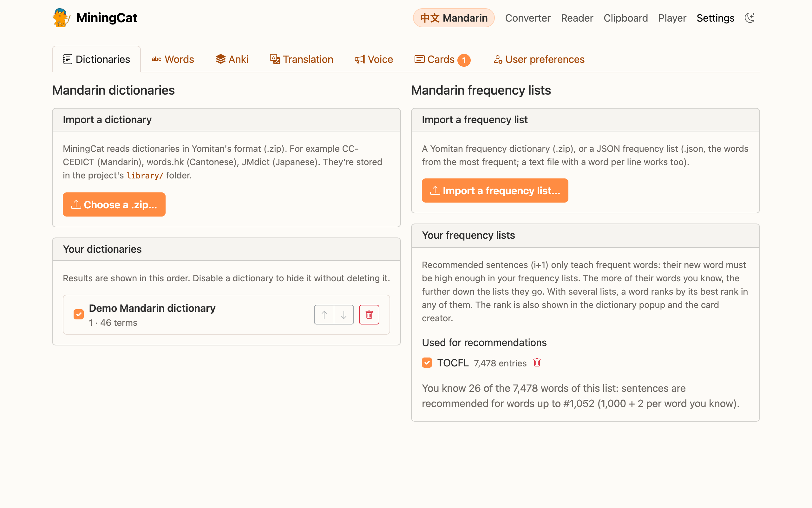
Task: Delete the TOCFL frequency list
Action: click(537, 363)
